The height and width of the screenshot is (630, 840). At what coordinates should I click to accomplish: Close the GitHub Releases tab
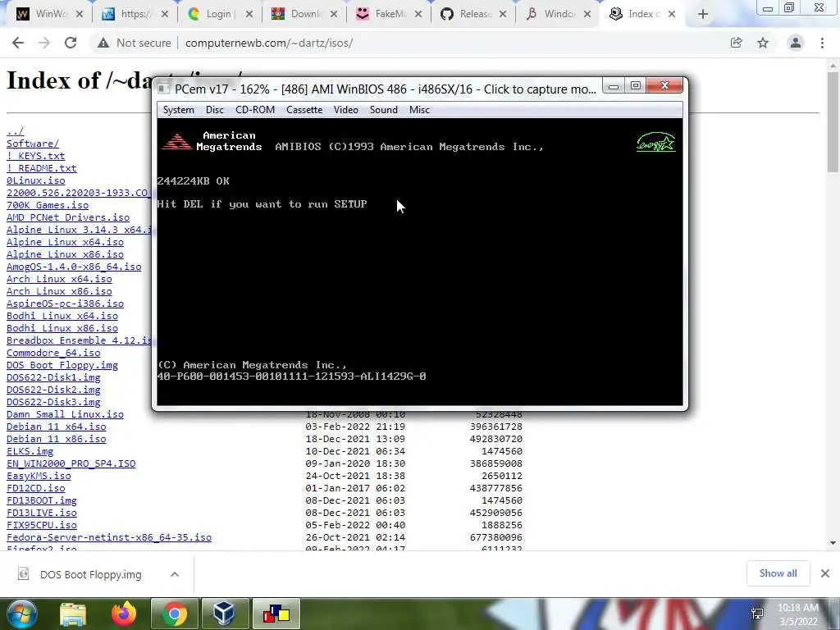503,15
